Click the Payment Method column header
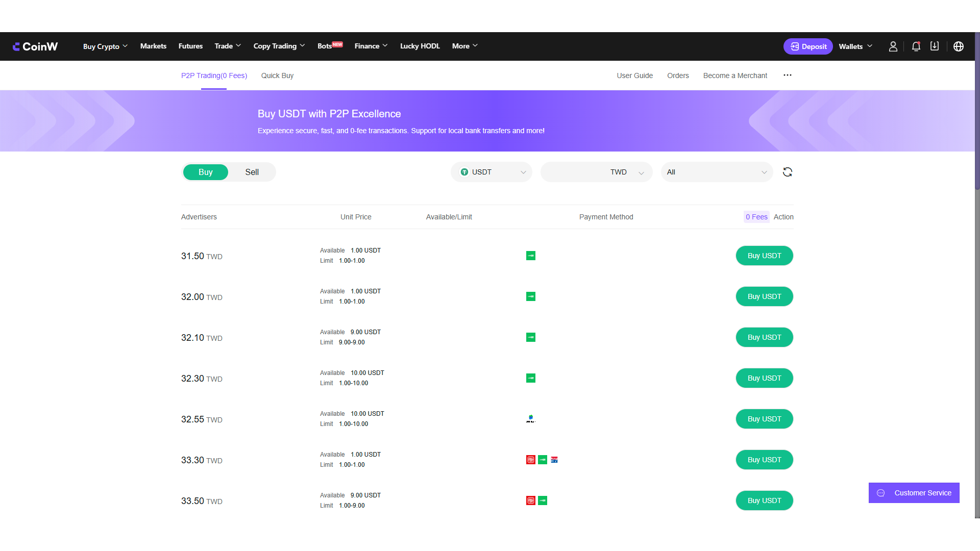The image size is (980, 551). 606,217
